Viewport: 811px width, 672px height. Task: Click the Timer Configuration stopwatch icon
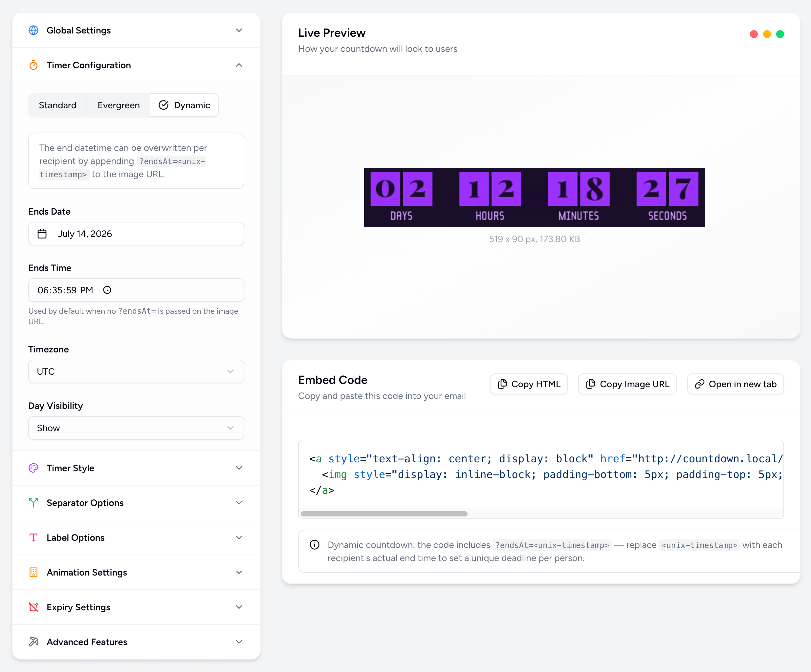pyautogui.click(x=33, y=65)
